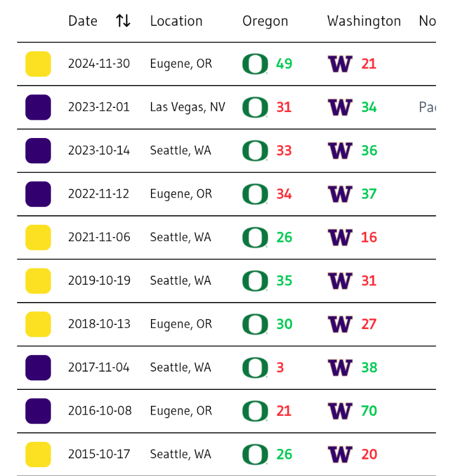453x476 pixels.
Task: Click Oregon logo in 2015-10-17 row
Action: 255,454
